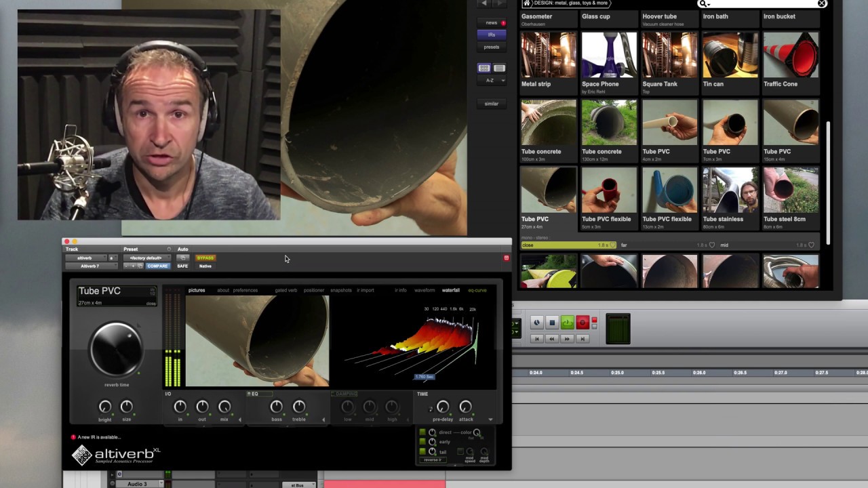This screenshot has height=488, width=868.
Task: Toggle the tail green enable square
Action: point(422,451)
